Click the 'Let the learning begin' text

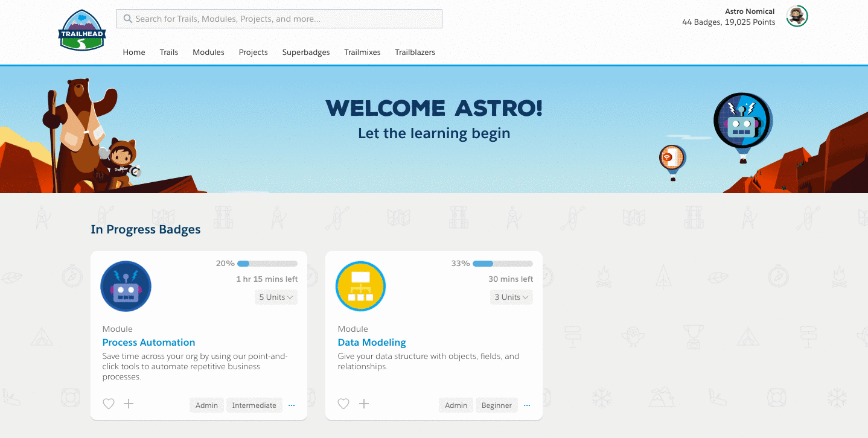pos(434,133)
